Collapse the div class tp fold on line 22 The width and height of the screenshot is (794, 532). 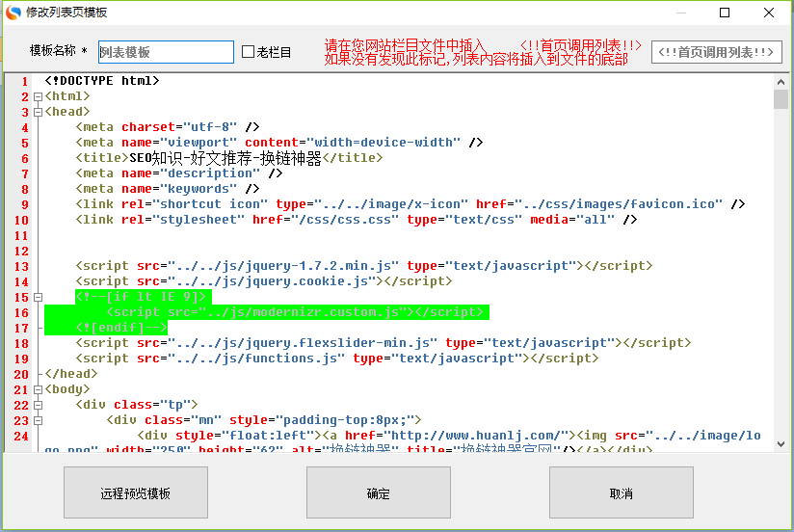38,405
